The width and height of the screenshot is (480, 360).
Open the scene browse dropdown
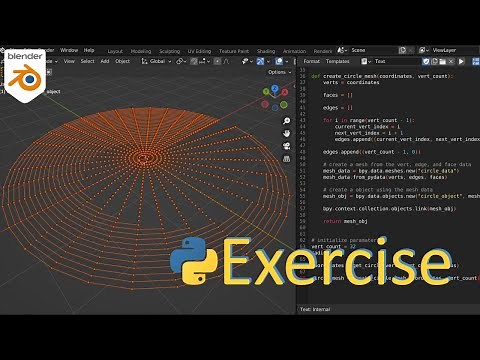342,50
